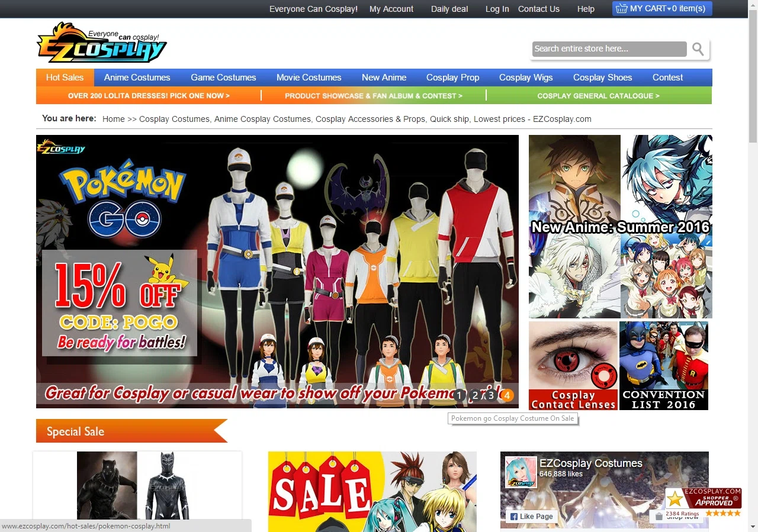Open Cosplay Prop menu
This screenshot has height=532, width=758.
452,78
